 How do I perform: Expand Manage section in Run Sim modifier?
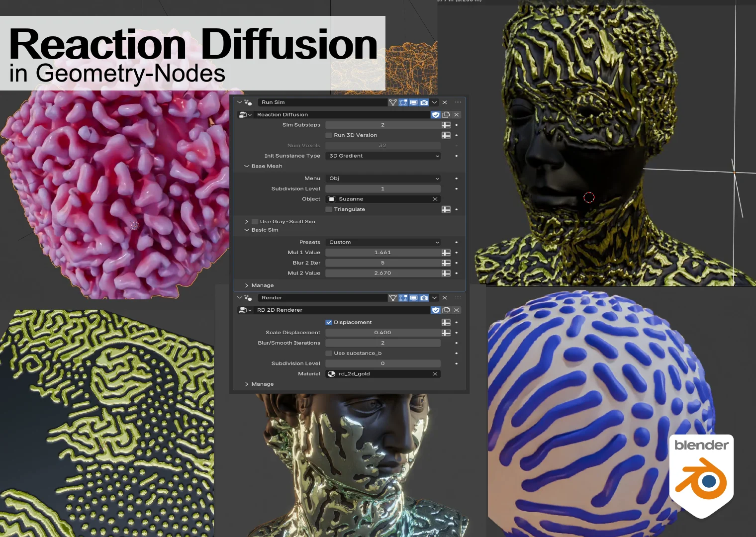point(247,285)
